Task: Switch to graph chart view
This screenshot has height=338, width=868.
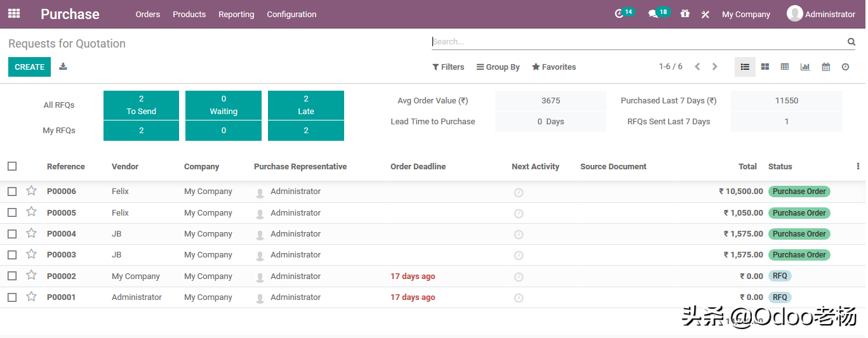Action: point(805,67)
